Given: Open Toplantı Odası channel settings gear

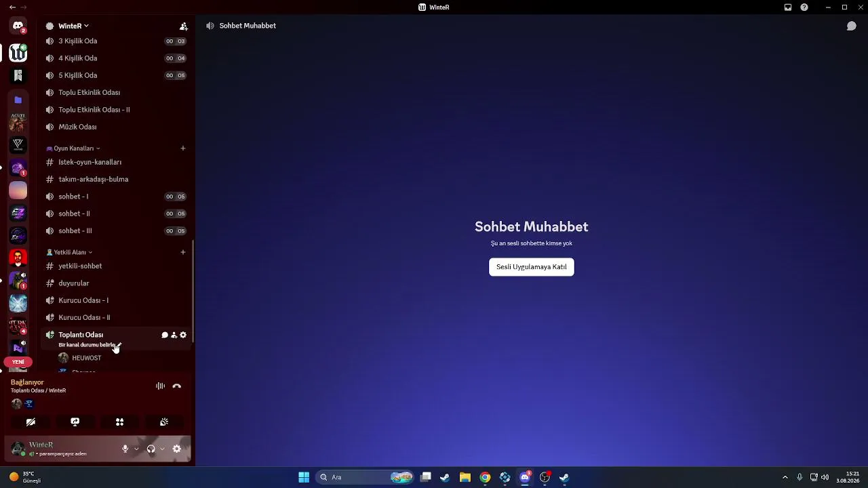Looking at the screenshot, I should point(183,335).
